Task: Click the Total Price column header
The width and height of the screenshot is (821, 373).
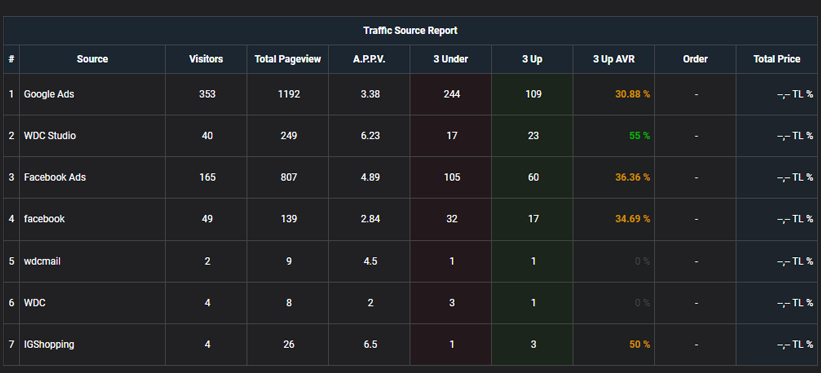Action: point(777,59)
